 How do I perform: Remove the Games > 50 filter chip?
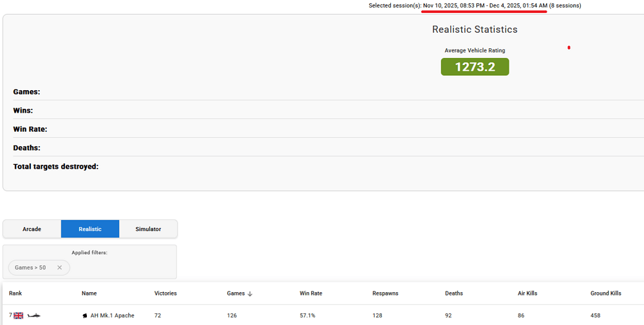coord(60,268)
